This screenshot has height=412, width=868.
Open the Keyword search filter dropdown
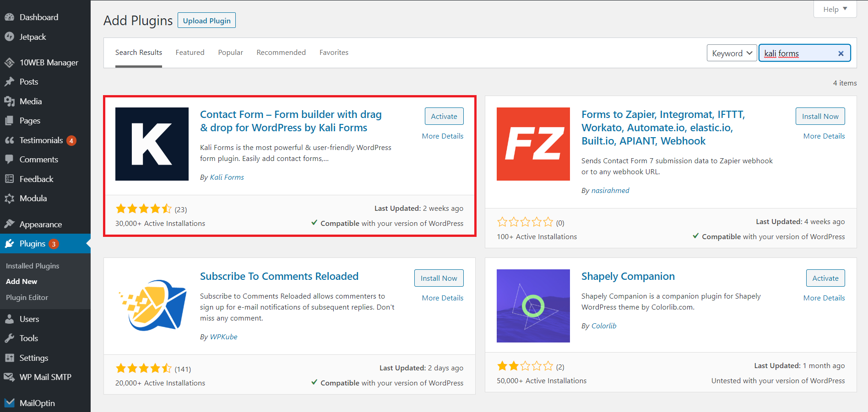tap(731, 53)
